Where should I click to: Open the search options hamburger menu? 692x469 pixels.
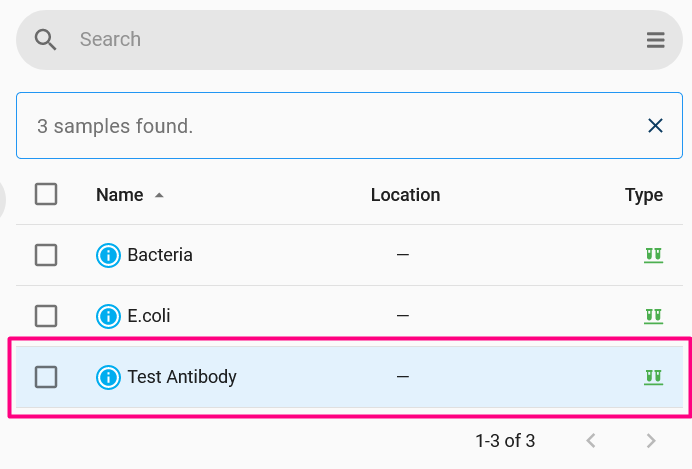click(x=655, y=40)
